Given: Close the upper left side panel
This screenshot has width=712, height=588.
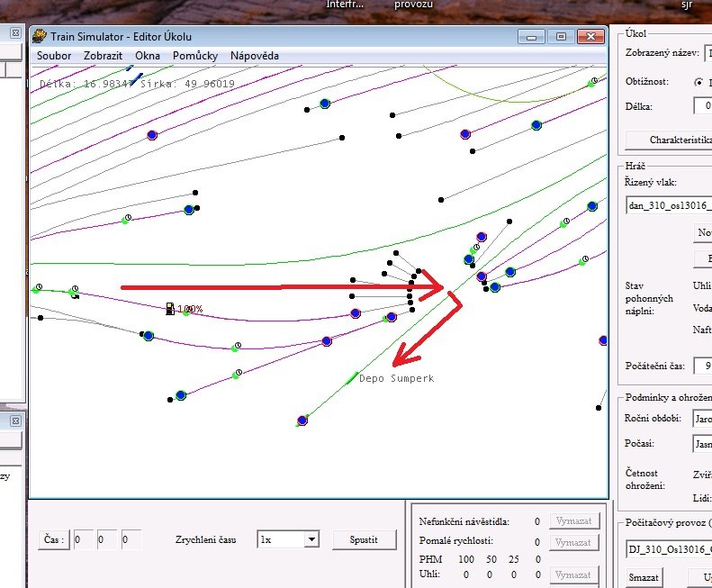Looking at the screenshot, I should (x=15, y=32).
